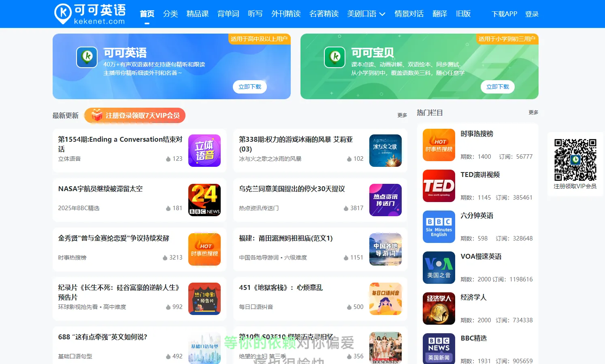The width and height of the screenshot is (605, 364).
Task: Click the 环球影视抢先看 category label
Action: coord(92,307)
